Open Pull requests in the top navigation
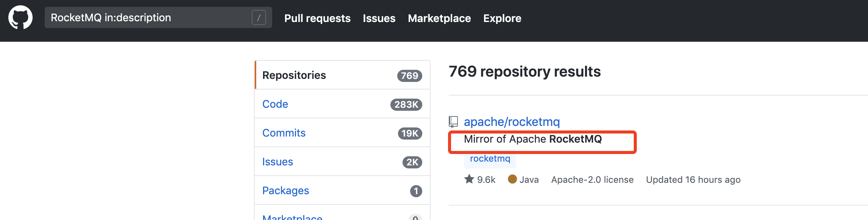 pyautogui.click(x=317, y=18)
